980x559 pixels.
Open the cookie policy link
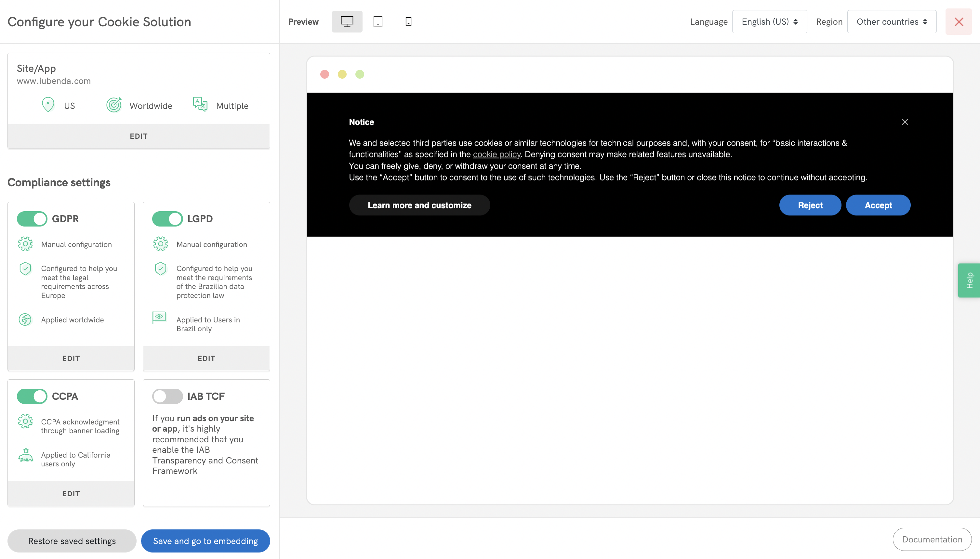coord(496,154)
